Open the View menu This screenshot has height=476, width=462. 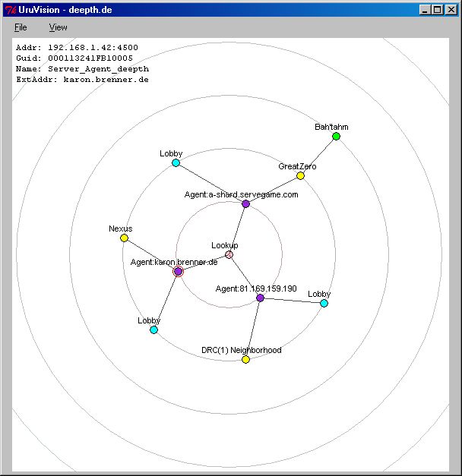(x=58, y=27)
